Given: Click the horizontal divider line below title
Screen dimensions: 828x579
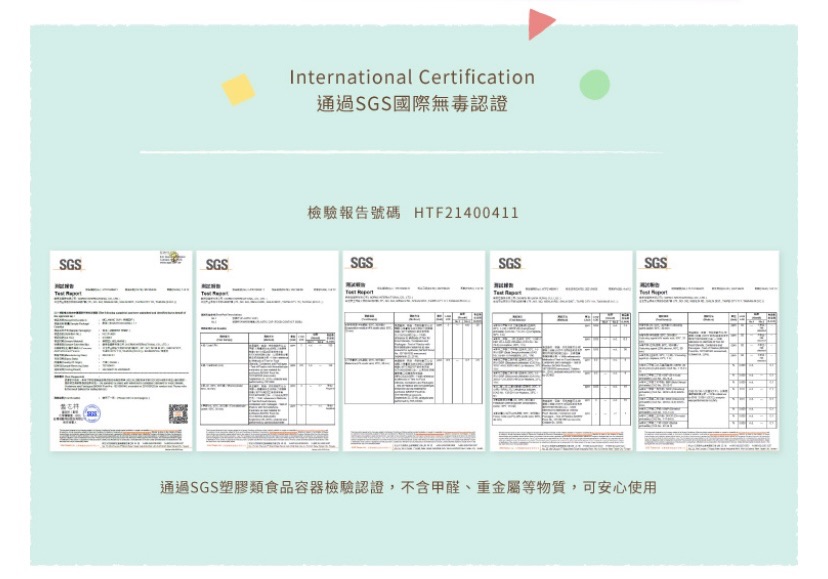Looking at the screenshot, I should (412, 153).
